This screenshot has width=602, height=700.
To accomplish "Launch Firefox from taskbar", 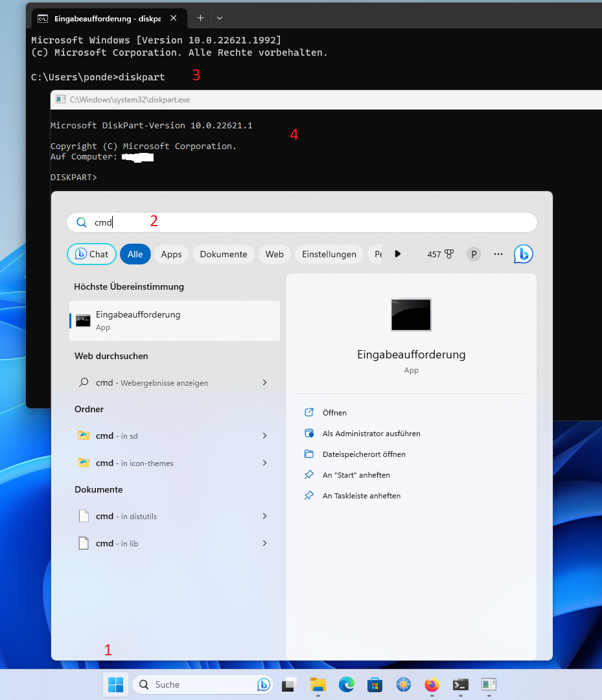I will tap(432, 684).
